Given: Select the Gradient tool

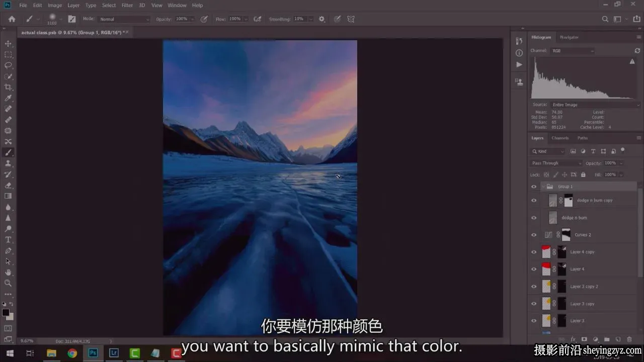Looking at the screenshot, I should coord(8,196).
